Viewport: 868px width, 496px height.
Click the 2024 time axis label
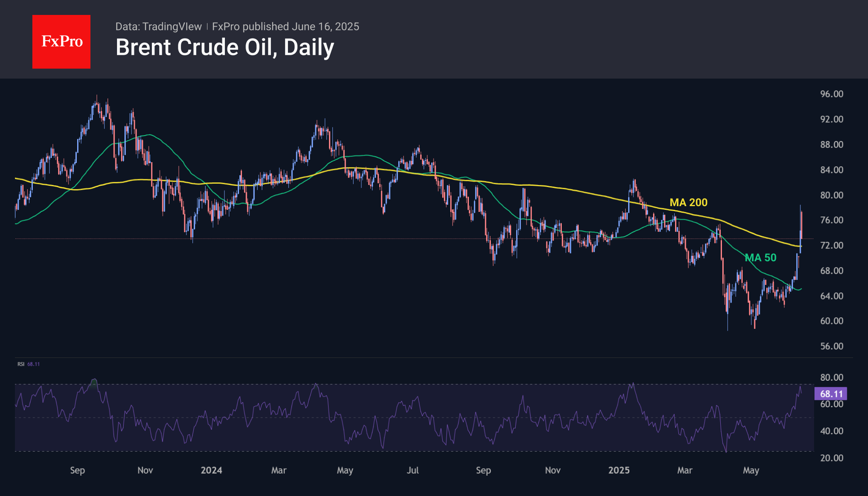[x=211, y=470]
